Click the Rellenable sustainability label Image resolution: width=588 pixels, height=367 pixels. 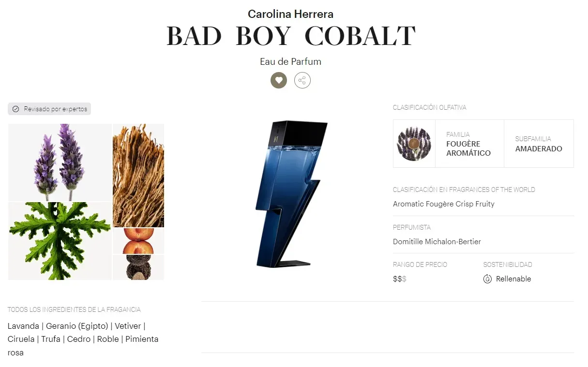pyautogui.click(x=513, y=279)
